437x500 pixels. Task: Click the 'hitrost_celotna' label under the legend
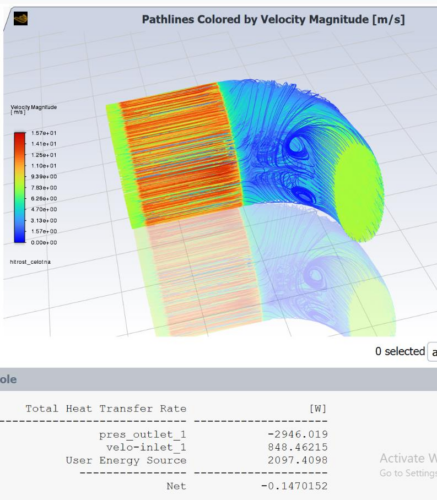[x=30, y=262]
